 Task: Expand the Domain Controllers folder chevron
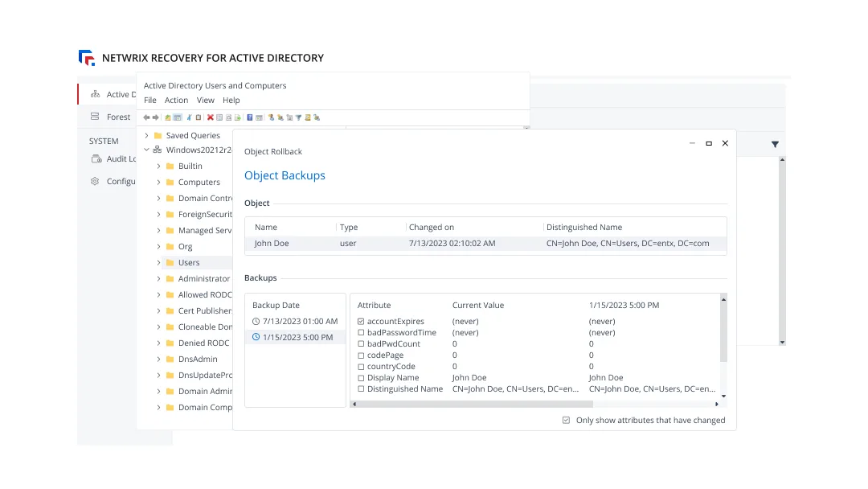point(158,199)
